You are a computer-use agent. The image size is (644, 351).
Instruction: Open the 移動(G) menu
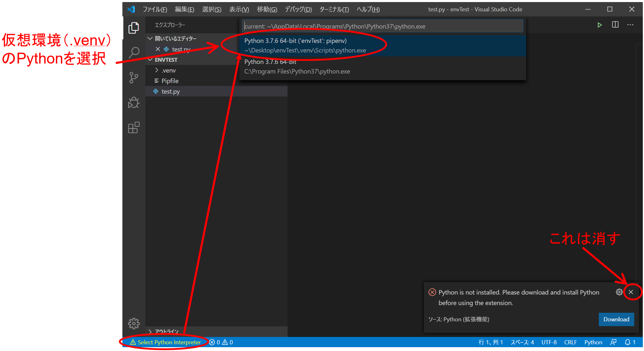tap(267, 9)
